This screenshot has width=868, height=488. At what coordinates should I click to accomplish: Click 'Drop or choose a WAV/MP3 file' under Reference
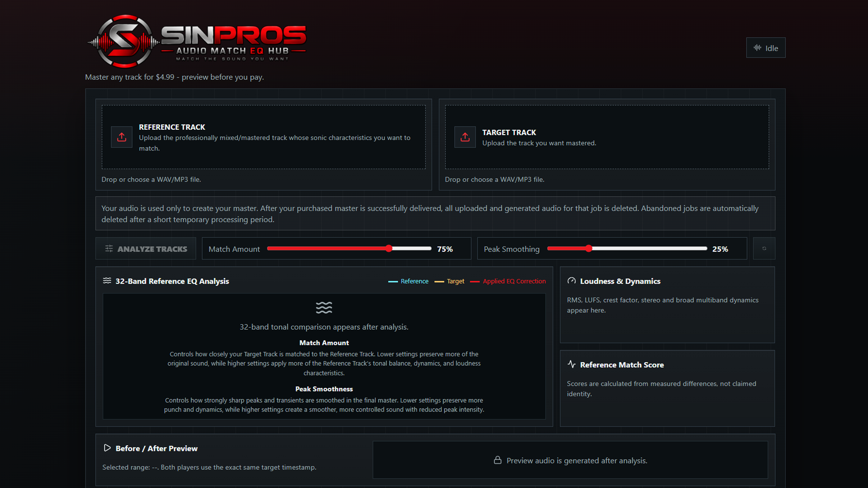pyautogui.click(x=151, y=179)
